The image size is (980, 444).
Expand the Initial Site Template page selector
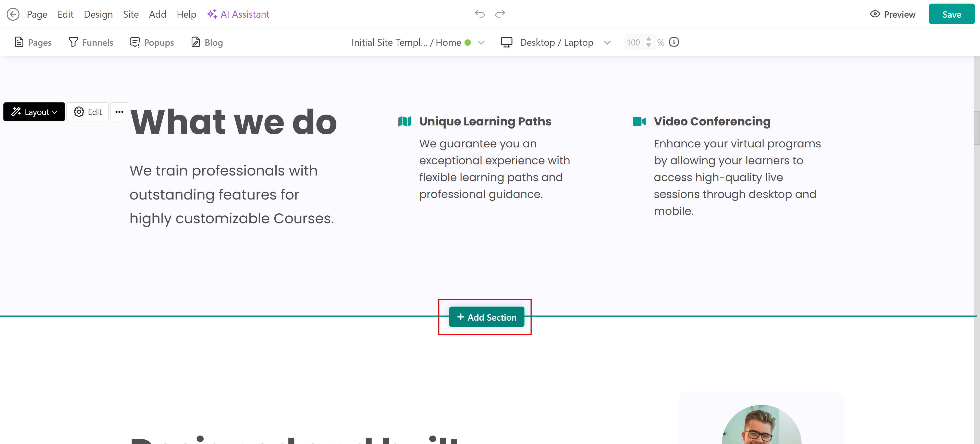coord(481,42)
